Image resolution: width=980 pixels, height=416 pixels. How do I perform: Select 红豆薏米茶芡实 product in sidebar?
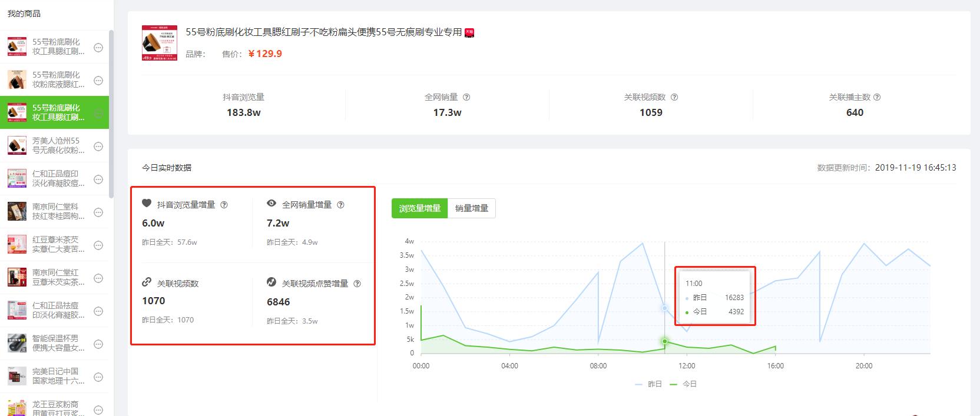pos(58,244)
